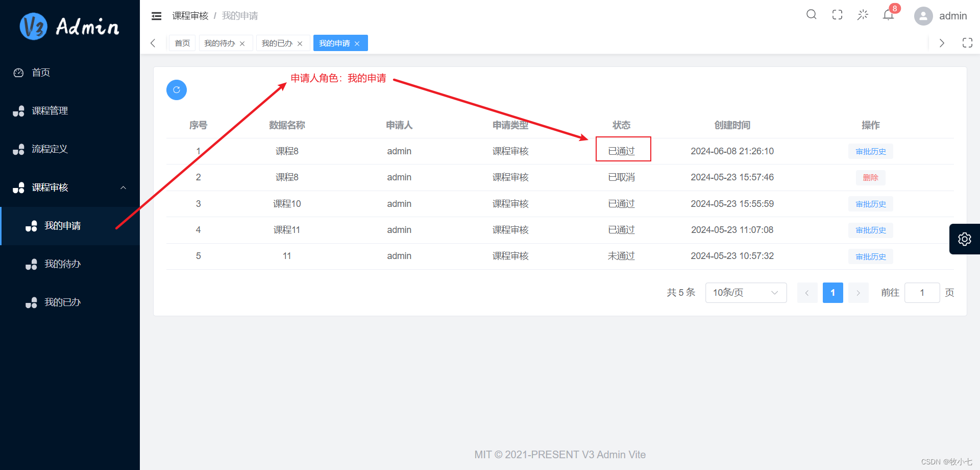Click 审批历史 for the 未通过 row

(x=871, y=257)
